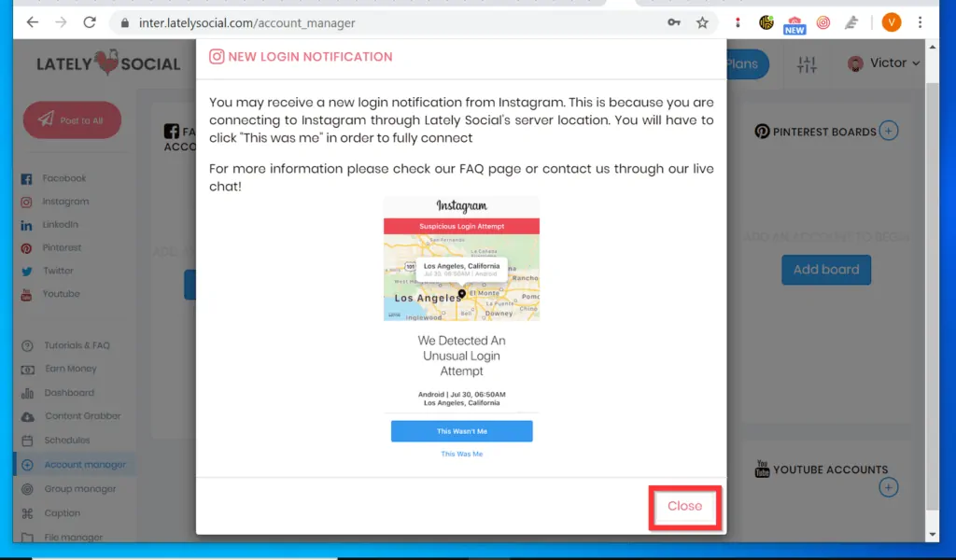
Task: Click the LinkedIn sidebar icon
Action: [x=26, y=225]
